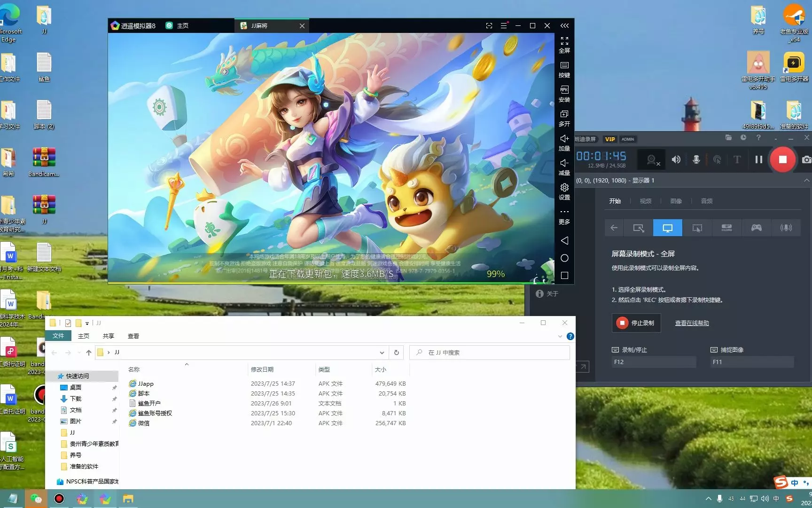Viewport: 812px width, 508px height.
Task: Collapse the emulator sidebar with triple-chevron
Action: coord(564,26)
